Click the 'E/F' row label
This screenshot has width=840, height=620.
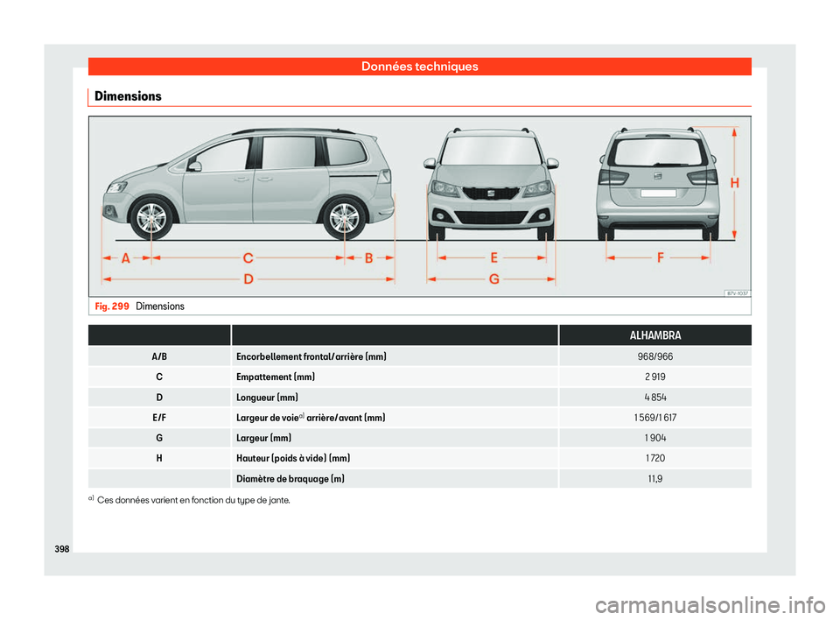tap(159, 417)
